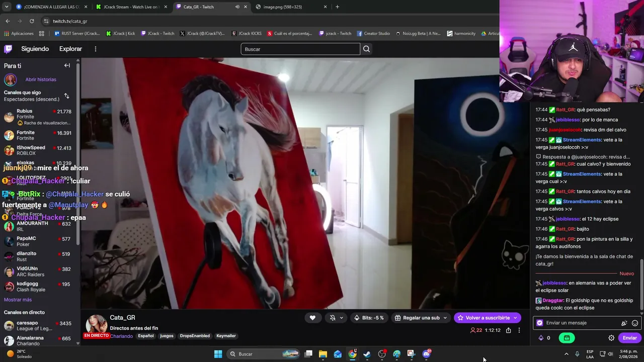Open Windows Start menu
Screen dimensions: 644x362
[218, 354]
